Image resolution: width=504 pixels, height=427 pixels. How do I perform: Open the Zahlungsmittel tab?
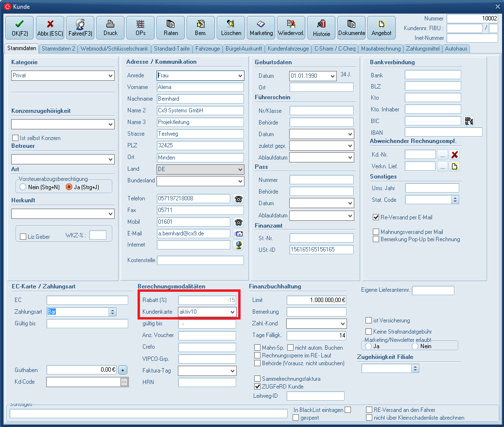pyautogui.click(x=423, y=49)
